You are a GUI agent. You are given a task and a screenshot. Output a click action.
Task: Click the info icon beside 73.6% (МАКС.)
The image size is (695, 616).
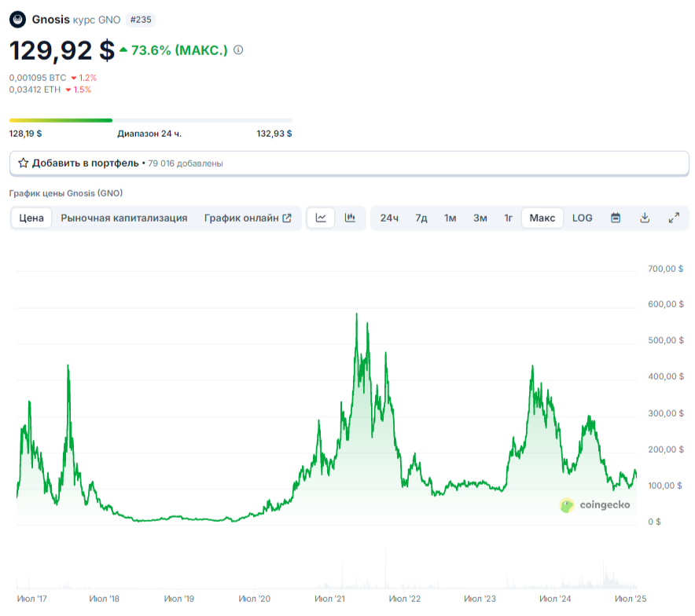pyautogui.click(x=238, y=50)
